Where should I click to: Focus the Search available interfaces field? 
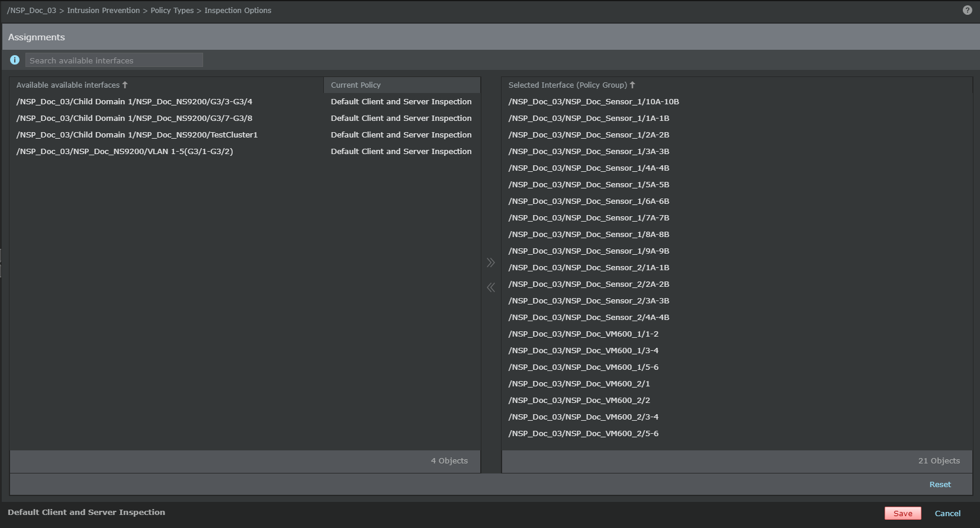114,60
